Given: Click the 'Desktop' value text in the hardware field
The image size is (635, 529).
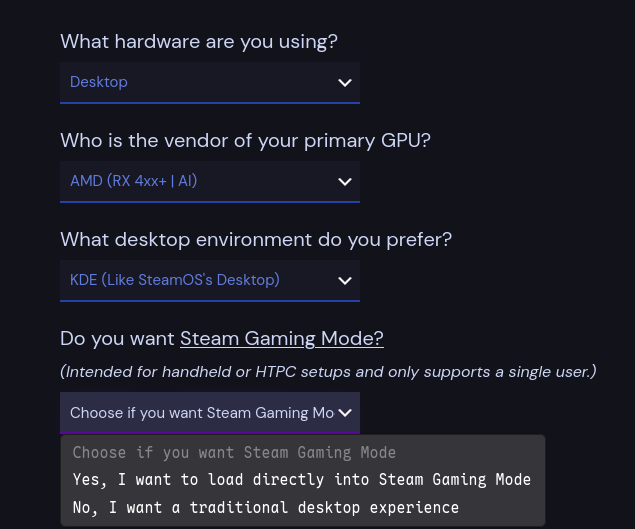Looking at the screenshot, I should click(x=99, y=82).
